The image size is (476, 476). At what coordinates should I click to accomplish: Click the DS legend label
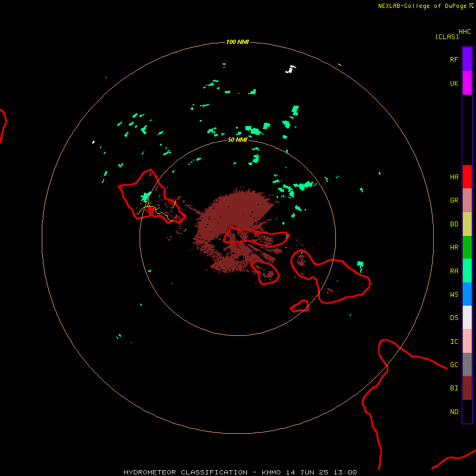(454, 318)
